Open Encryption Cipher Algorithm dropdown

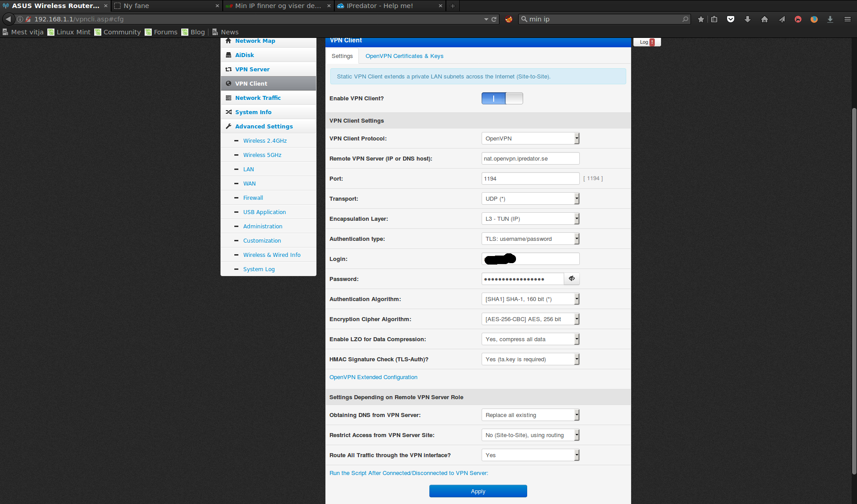(530, 319)
